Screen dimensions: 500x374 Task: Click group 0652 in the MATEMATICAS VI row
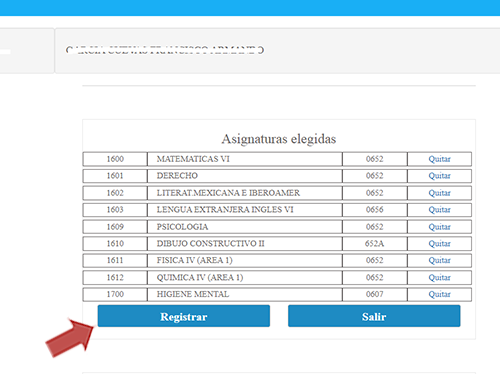click(x=375, y=159)
